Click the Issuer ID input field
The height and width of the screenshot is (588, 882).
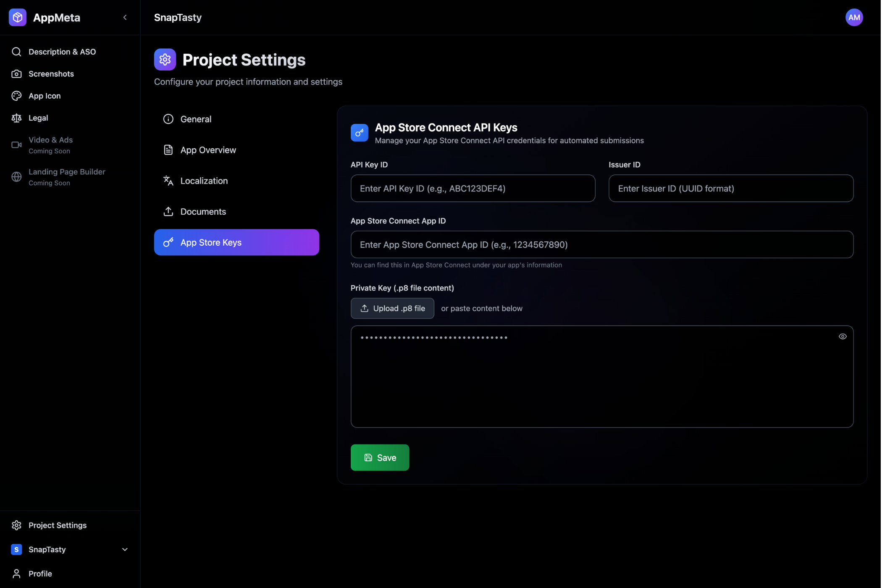pyautogui.click(x=732, y=189)
